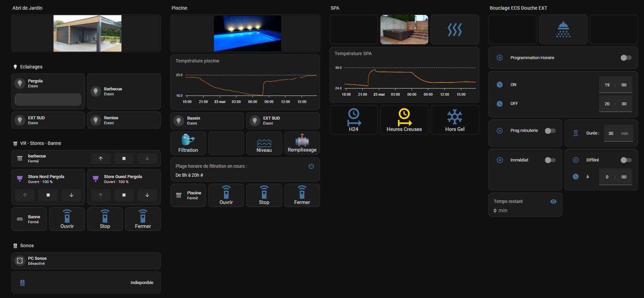Stop the Store Ouest Pergola blind
The image size is (644, 298).
[x=124, y=195]
